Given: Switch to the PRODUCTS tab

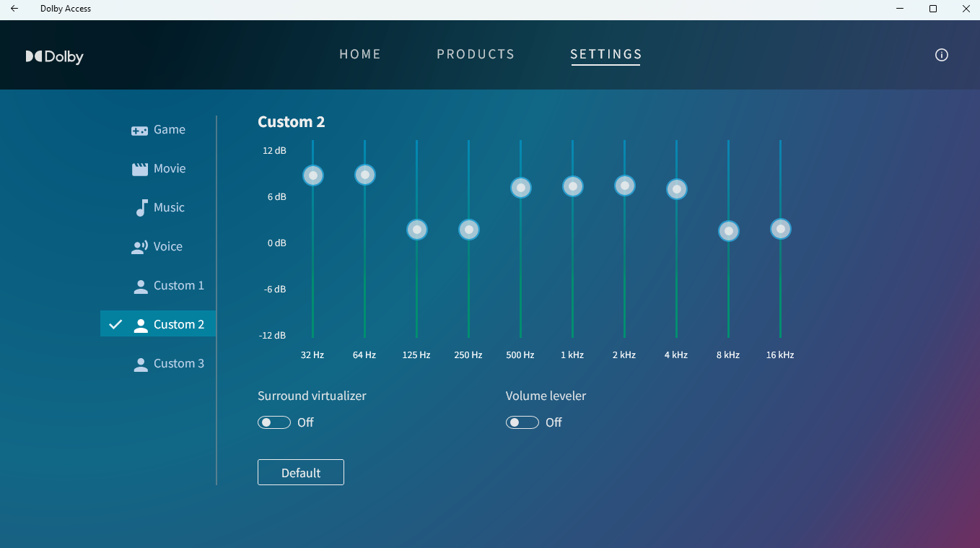Looking at the screenshot, I should [476, 54].
